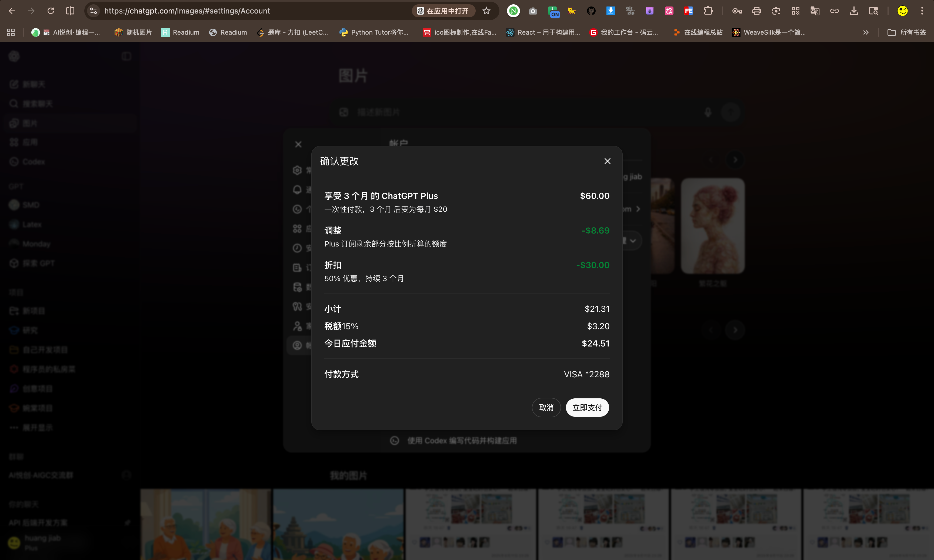Open the 在线编程总站 bookmark

[x=698, y=32]
